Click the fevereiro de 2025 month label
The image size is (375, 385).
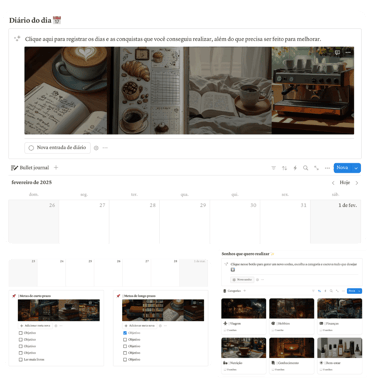point(32,182)
